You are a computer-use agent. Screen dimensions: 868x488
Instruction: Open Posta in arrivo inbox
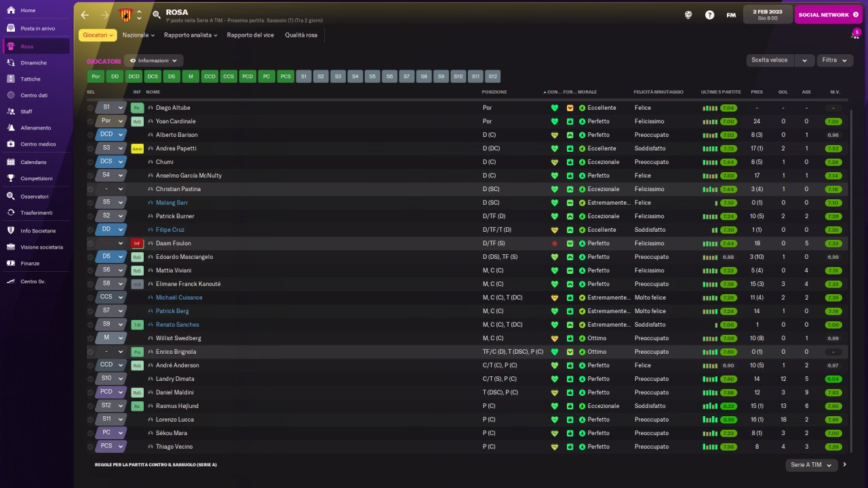(x=37, y=28)
